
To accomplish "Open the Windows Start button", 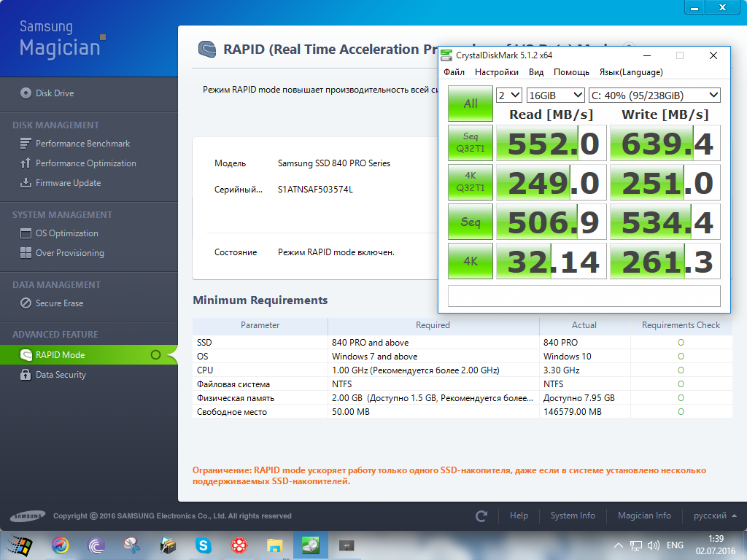I will click(18, 545).
